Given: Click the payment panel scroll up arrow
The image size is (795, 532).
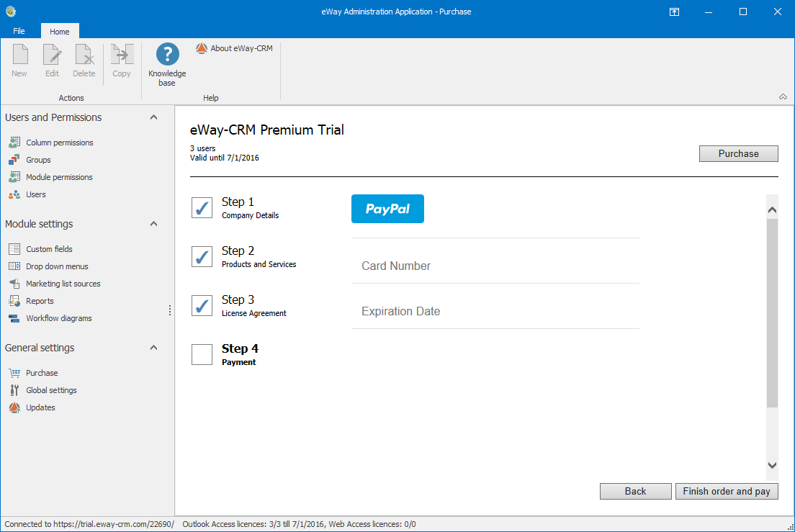Looking at the screenshot, I should [772, 209].
